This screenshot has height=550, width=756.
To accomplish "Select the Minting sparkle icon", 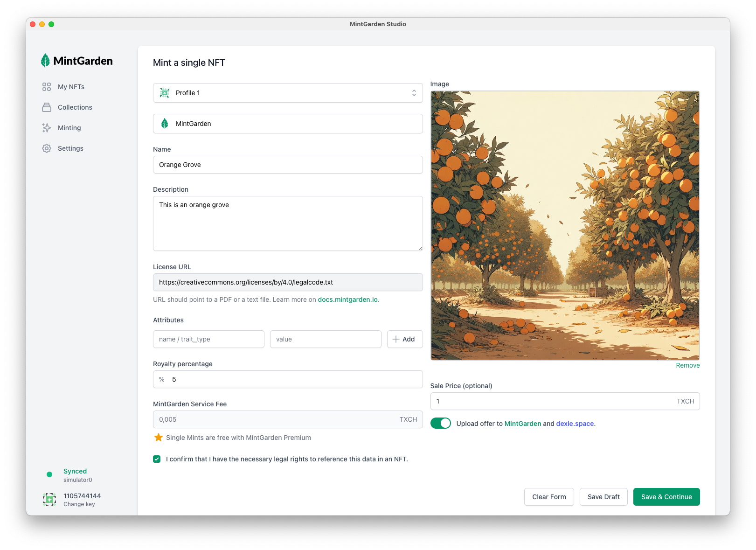I will point(47,128).
